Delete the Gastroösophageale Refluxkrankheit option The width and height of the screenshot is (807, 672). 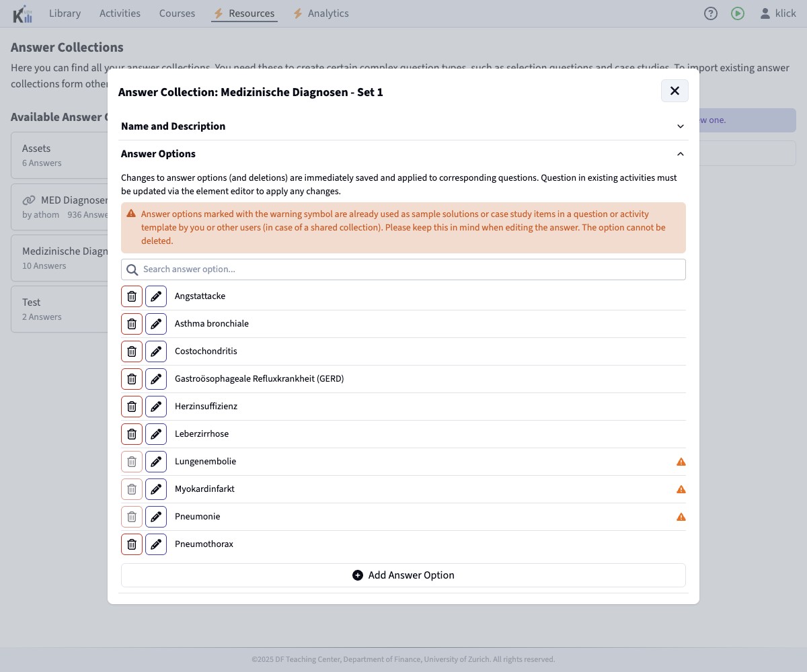click(x=132, y=379)
